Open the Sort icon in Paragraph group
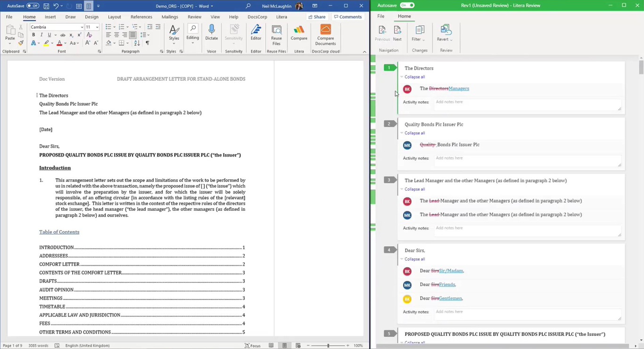The image size is (644, 349). coord(137,43)
